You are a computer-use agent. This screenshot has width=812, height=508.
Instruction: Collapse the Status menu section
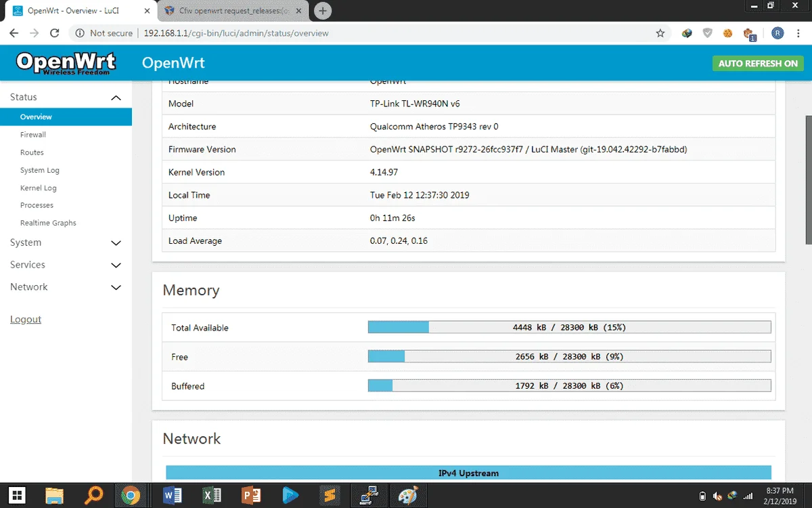(x=66, y=98)
